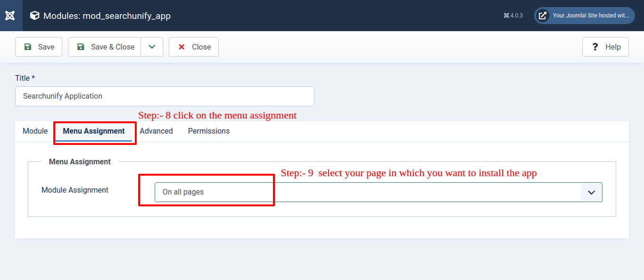Viewport: 644px width, 280px height.
Task: Click the external link site icon
Action: click(543, 16)
